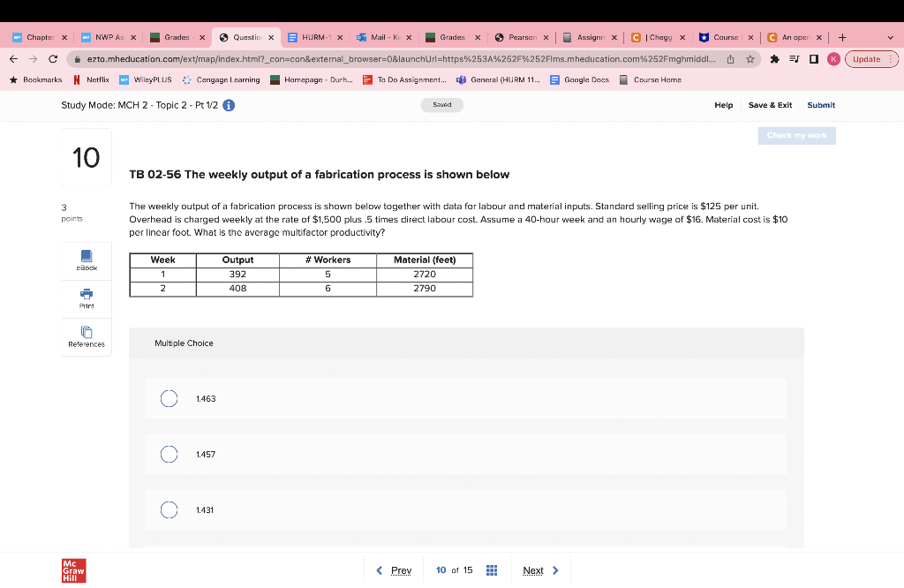This screenshot has height=588, width=904.
Task: Toggle the browser side panel icon
Action: click(813, 59)
